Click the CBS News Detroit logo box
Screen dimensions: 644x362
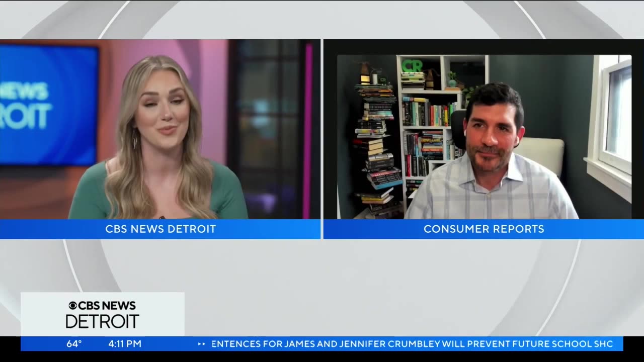pyautogui.click(x=103, y=314)
